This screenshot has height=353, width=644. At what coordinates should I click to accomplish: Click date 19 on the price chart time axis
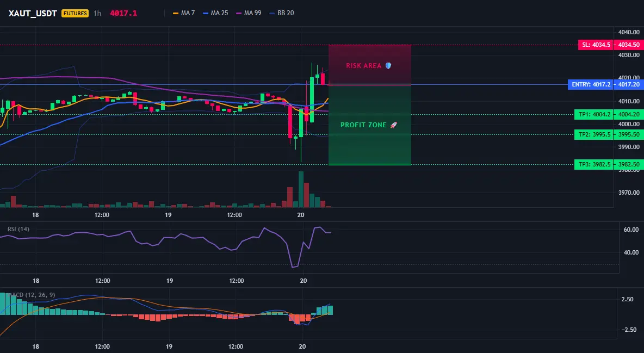168,215
